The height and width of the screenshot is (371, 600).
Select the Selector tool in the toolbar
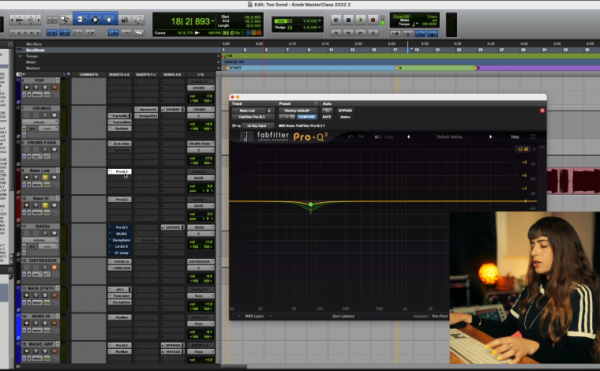(95, 19)
